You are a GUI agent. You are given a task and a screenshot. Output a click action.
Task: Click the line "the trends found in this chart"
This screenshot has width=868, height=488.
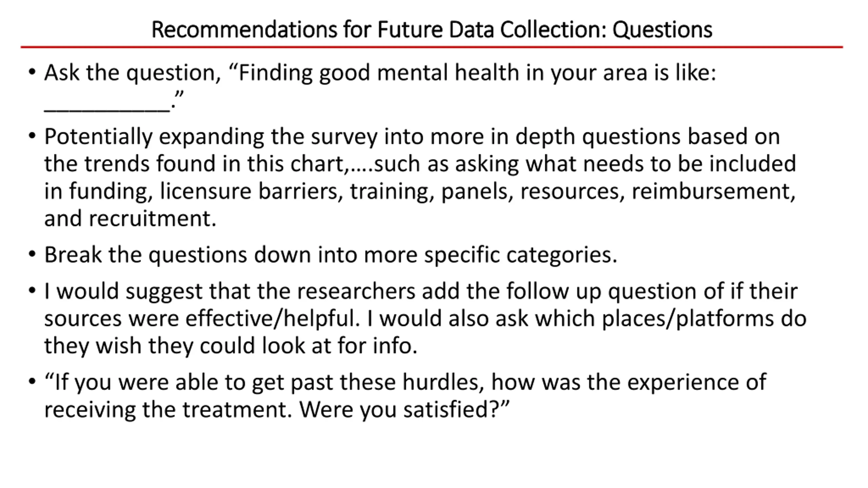point(420,164)
